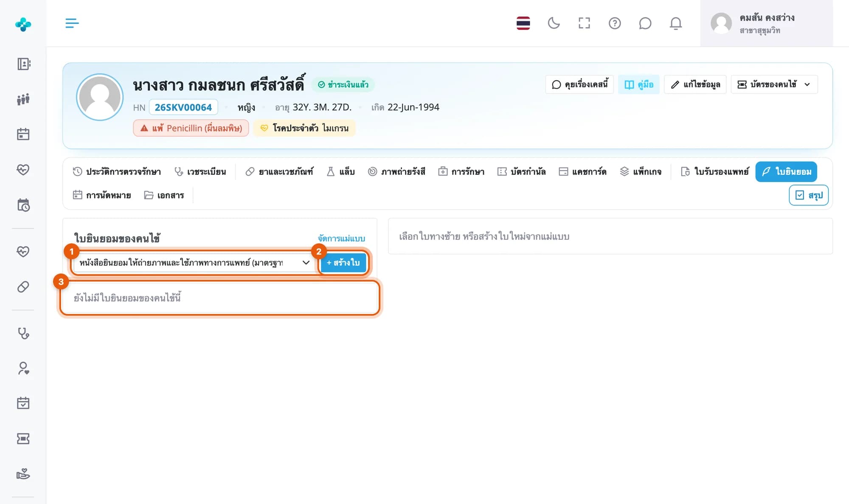Open the แล็บ tab
This screenshot has height=504, width=849.
tap(340, 171)
